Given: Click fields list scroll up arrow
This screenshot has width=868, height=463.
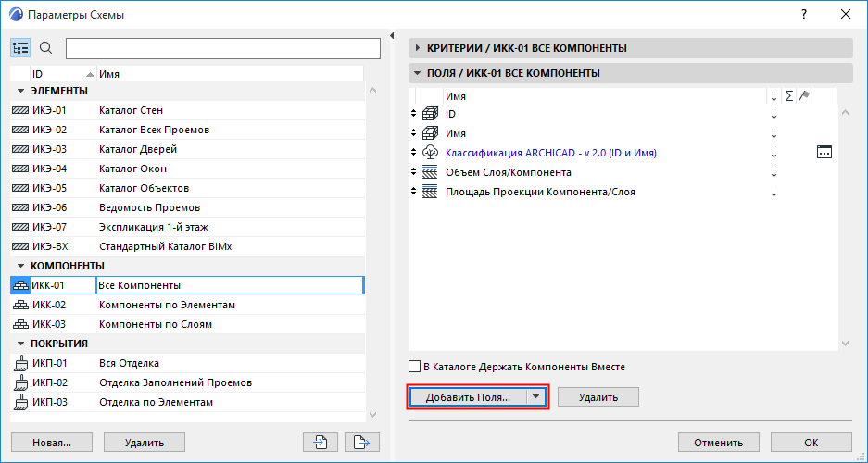Looking at the screenshot, I should (x=845, y=112).
